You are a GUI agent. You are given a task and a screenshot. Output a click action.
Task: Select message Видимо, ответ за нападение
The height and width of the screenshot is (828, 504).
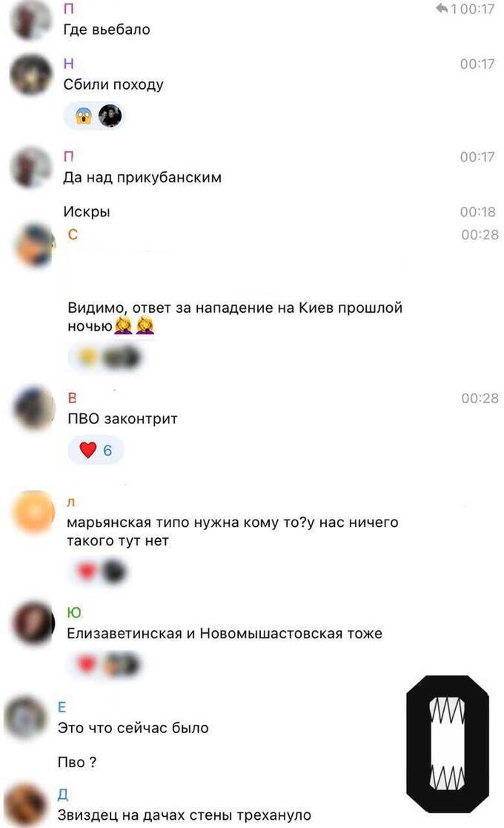tap(235, 317)
